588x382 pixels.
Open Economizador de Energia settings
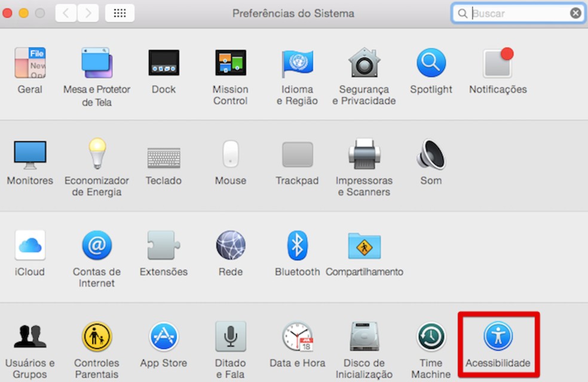pyautogui.click(x=97, y=154)
